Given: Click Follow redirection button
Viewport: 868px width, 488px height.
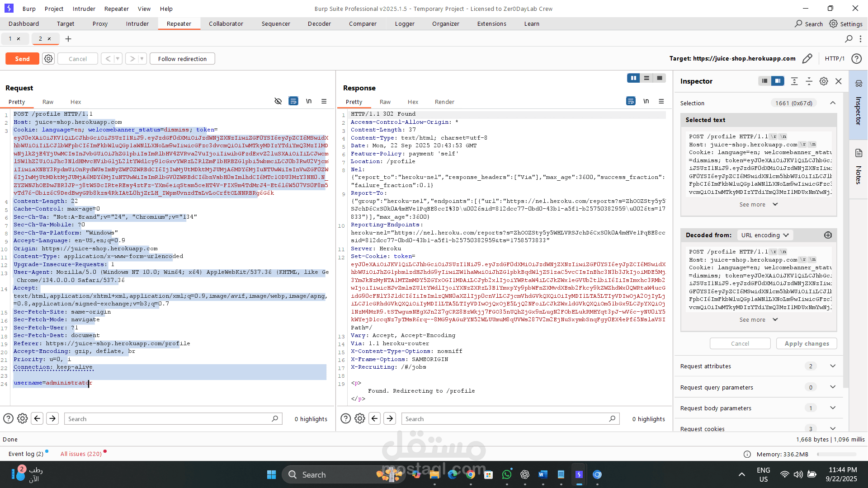Looking at the screenshot, I should 182,59.
